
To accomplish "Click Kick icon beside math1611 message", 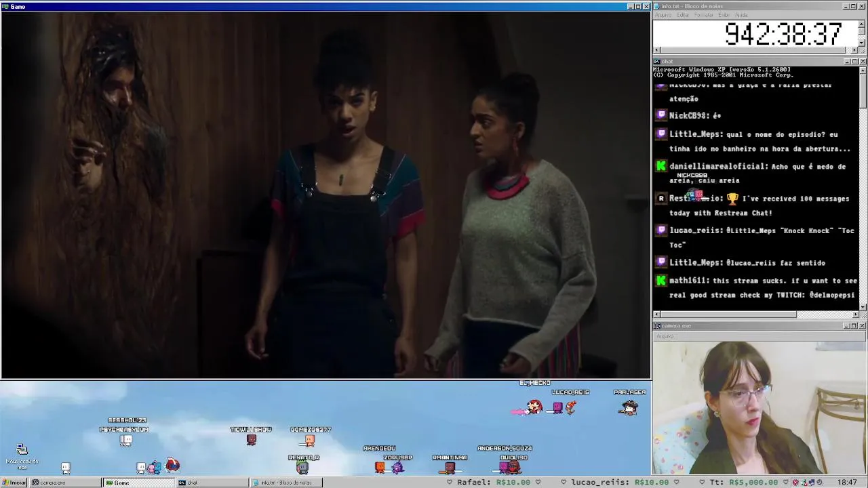I will [661, 280].
